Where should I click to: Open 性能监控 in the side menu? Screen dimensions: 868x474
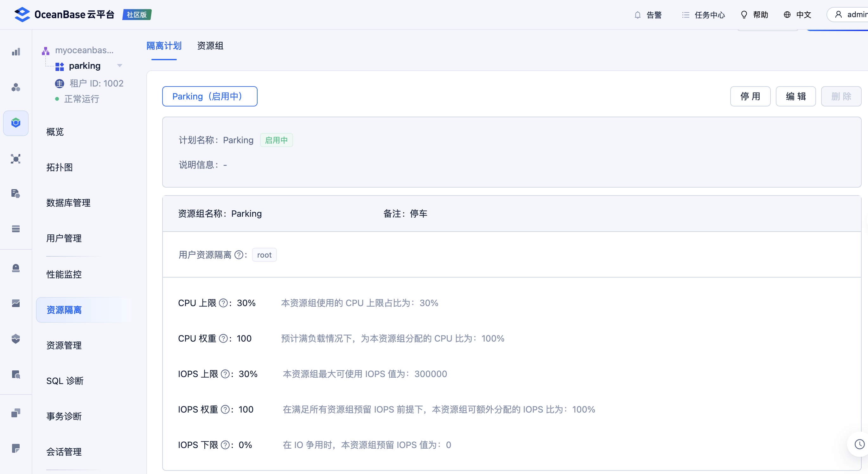coord(64,274)
